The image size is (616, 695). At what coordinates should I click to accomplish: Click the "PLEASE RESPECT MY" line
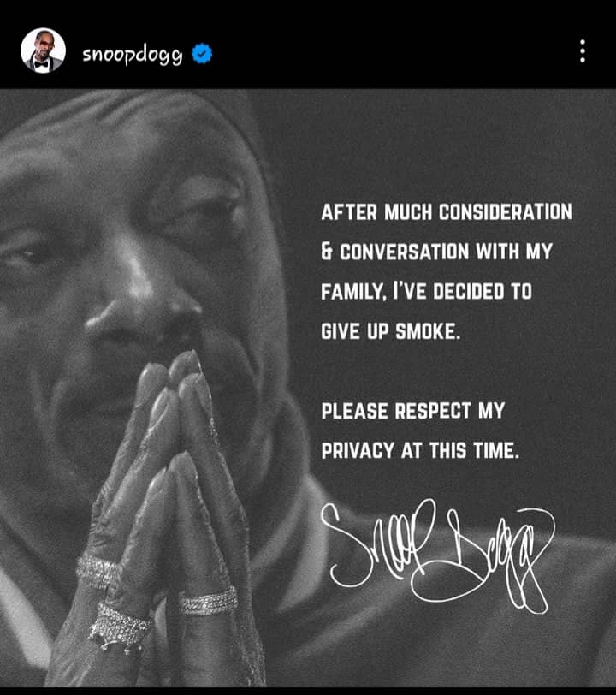[x=412, y=411]
